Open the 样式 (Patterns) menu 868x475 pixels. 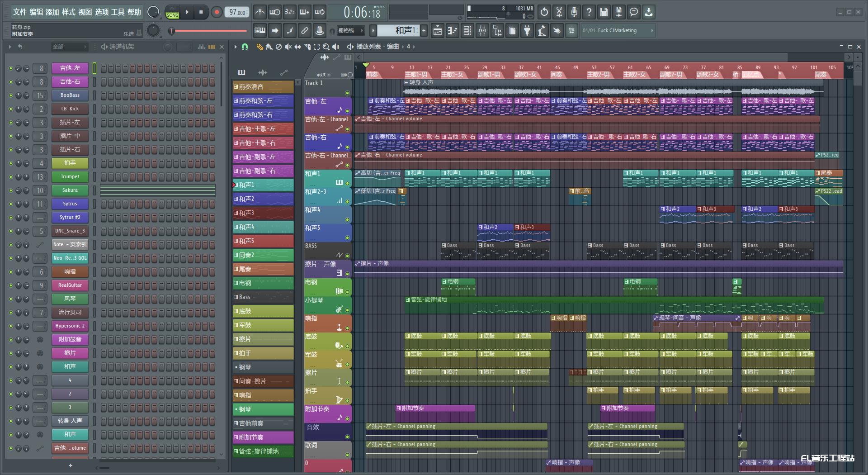pos(69,12)
